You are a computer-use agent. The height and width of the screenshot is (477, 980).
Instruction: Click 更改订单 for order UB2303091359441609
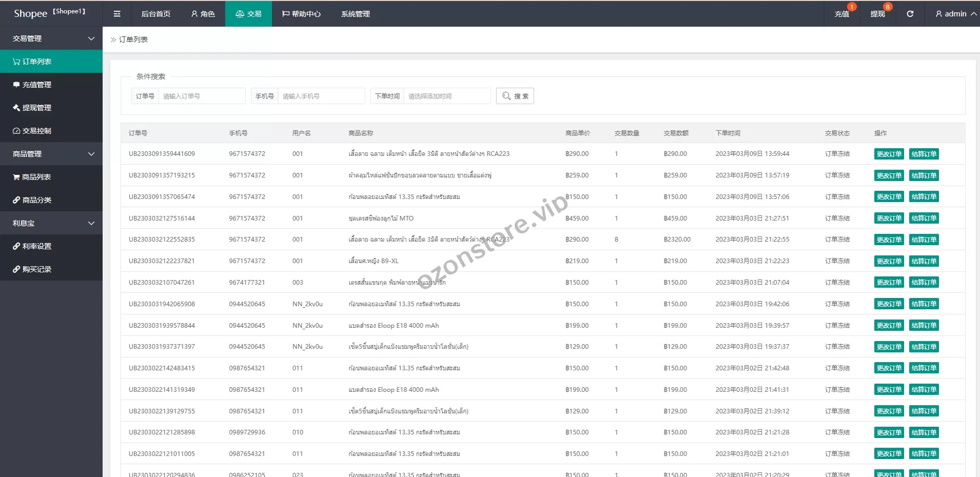pos(889,154)
